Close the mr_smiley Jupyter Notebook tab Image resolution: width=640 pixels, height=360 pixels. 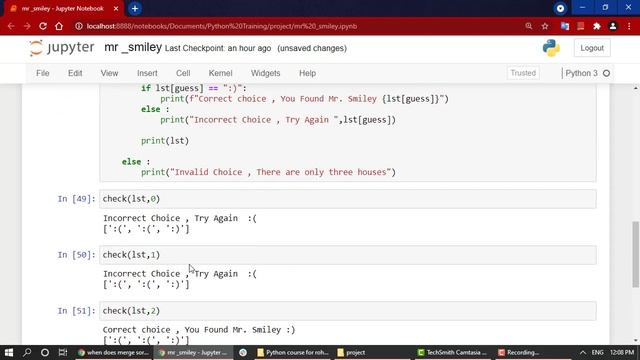[116, 9]
